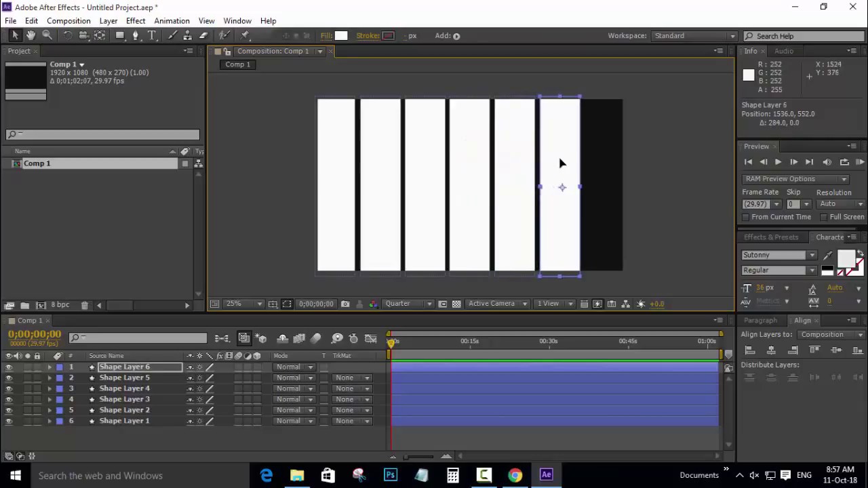Open the Quarter resolution dropdown
868x488 pixels.
pyautogui.click(x=408, y=304)
